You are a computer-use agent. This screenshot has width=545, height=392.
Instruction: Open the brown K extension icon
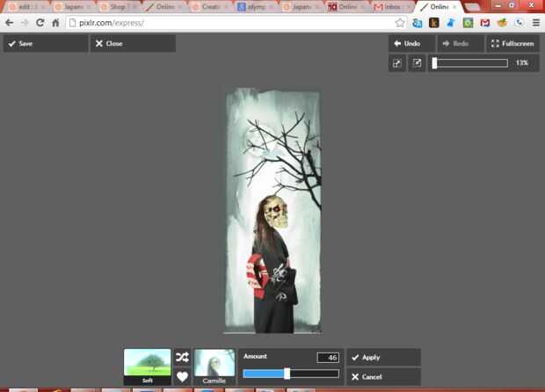coord(433,23)
